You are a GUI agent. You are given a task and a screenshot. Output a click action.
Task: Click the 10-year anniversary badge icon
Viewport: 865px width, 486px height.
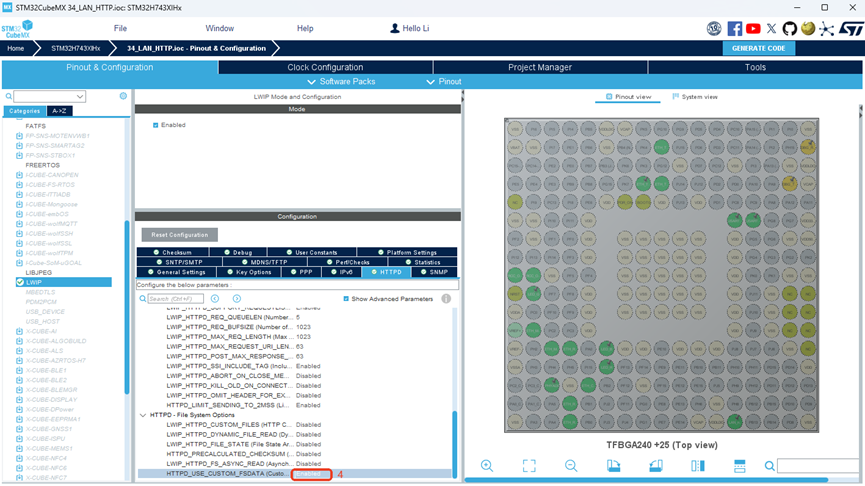coord(714,29)
